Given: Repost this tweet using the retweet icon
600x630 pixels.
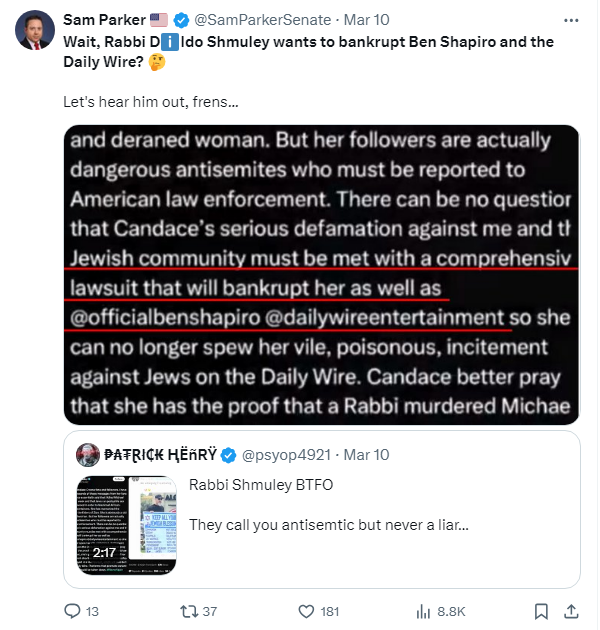Looking at the screenshot, I should tap(188, 610).
